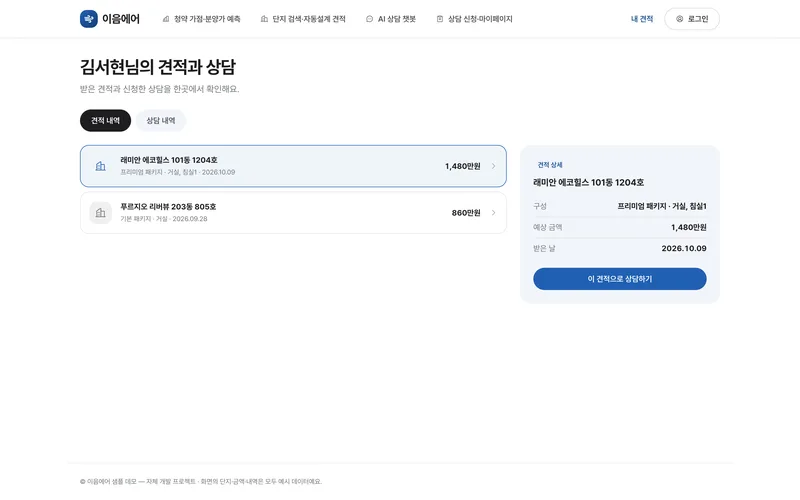Click the user icon in 로그인 button

(680, 19)
